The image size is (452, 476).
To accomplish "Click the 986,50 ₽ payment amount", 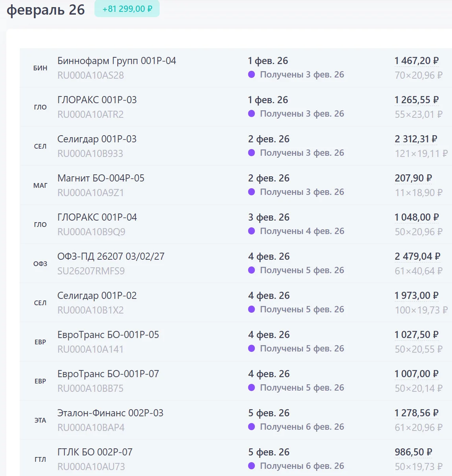I will point(413,452).
